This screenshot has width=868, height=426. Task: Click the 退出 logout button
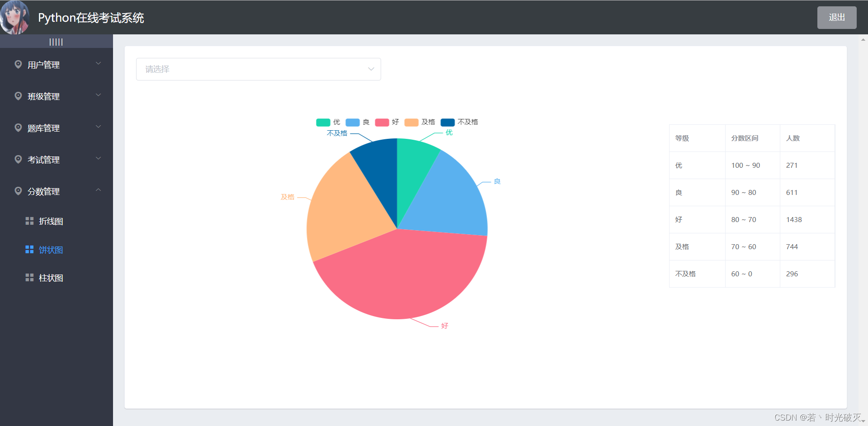(x=837, y=18)
